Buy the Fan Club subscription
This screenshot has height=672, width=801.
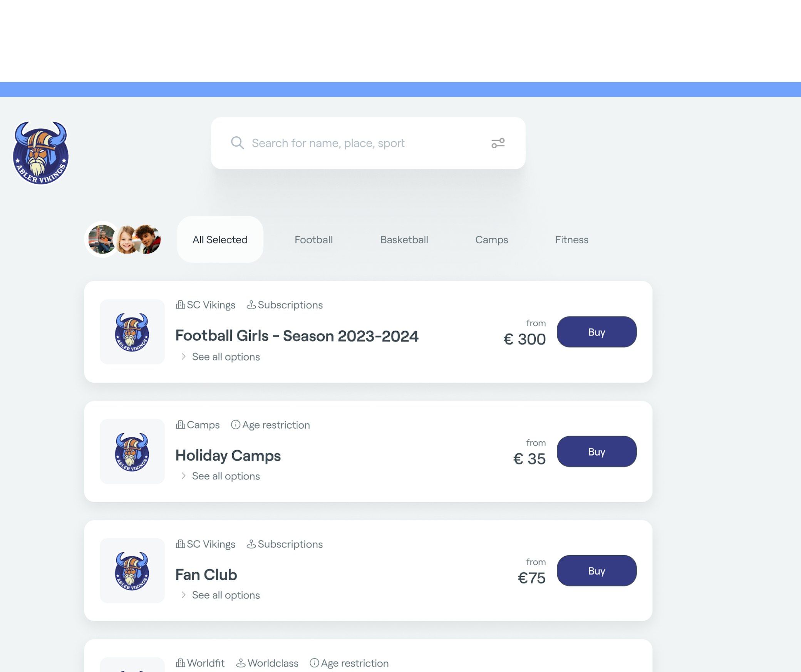click(596, 571)
